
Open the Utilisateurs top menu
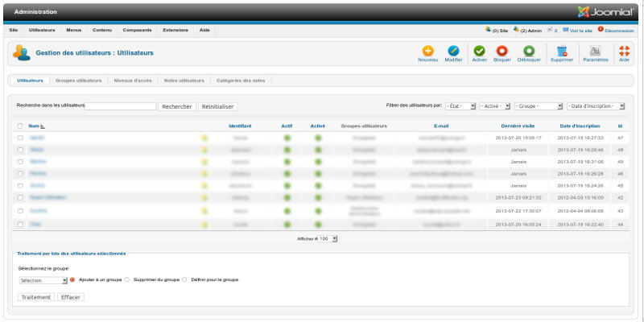pyautogui.click(x=42, y=30)
